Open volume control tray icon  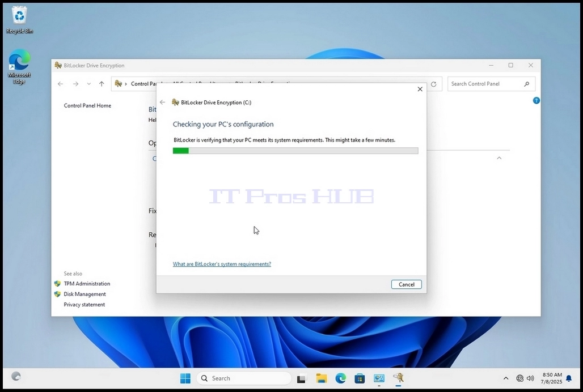click(531, 378)
